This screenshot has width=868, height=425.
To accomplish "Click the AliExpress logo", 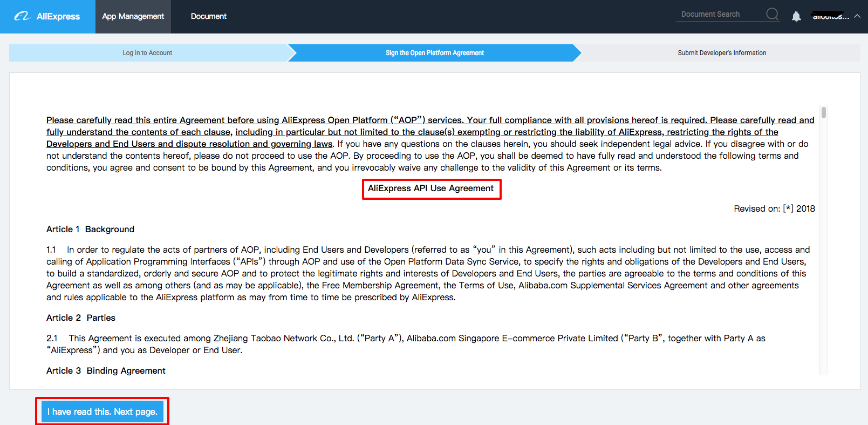I will (x=47, y=16).
